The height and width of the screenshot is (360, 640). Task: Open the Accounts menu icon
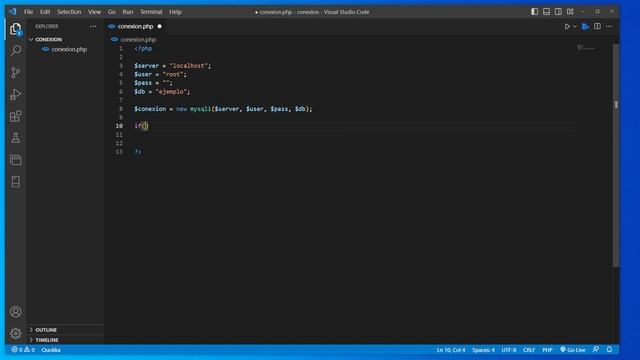16,312
